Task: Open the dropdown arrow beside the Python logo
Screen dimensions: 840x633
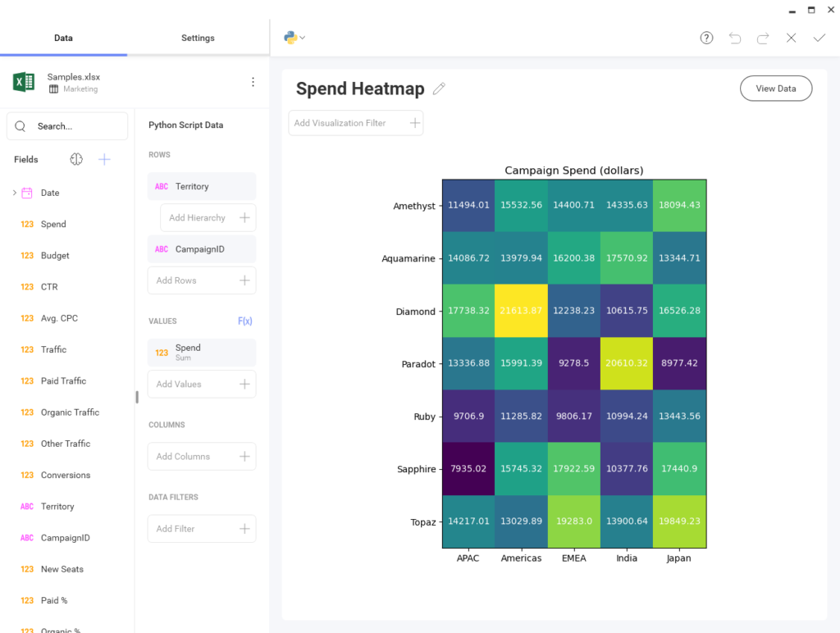Action: tap(300, 37)
